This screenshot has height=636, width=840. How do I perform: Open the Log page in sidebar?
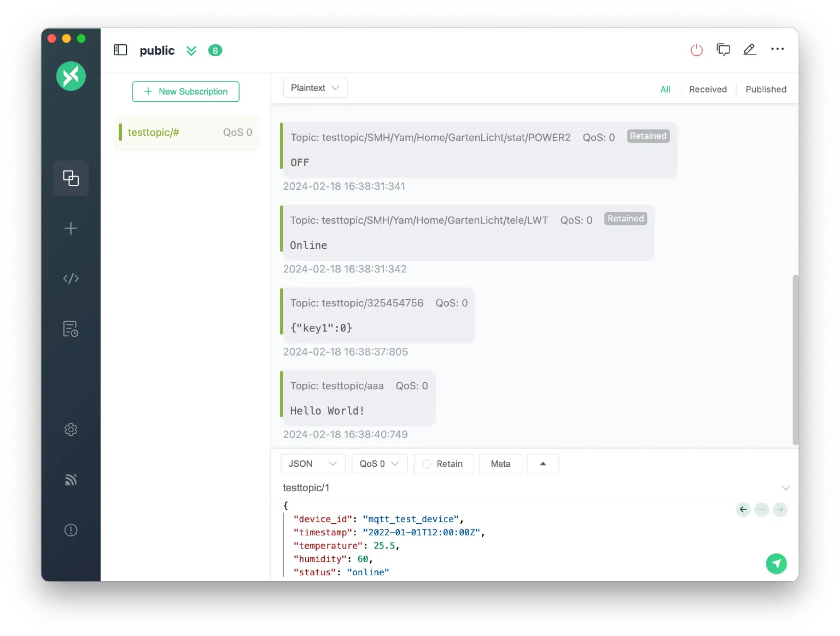click(x=71, y=329)
